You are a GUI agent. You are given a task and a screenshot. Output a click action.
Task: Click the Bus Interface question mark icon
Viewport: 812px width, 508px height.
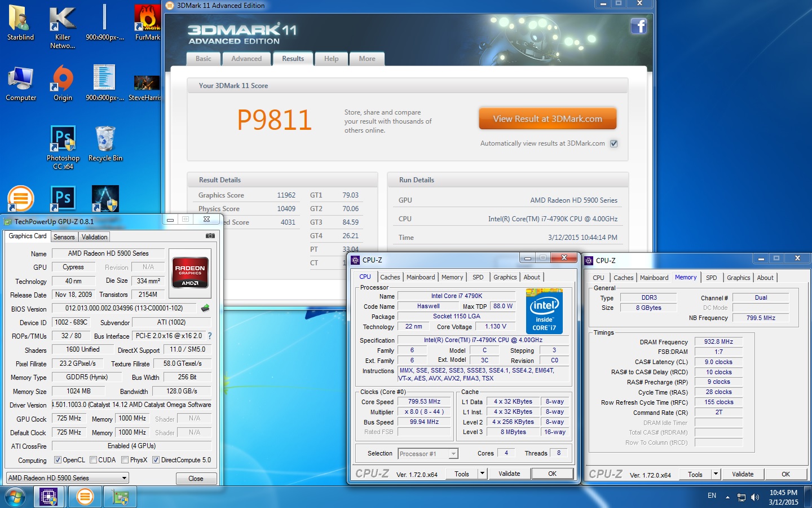click(210, 336)
